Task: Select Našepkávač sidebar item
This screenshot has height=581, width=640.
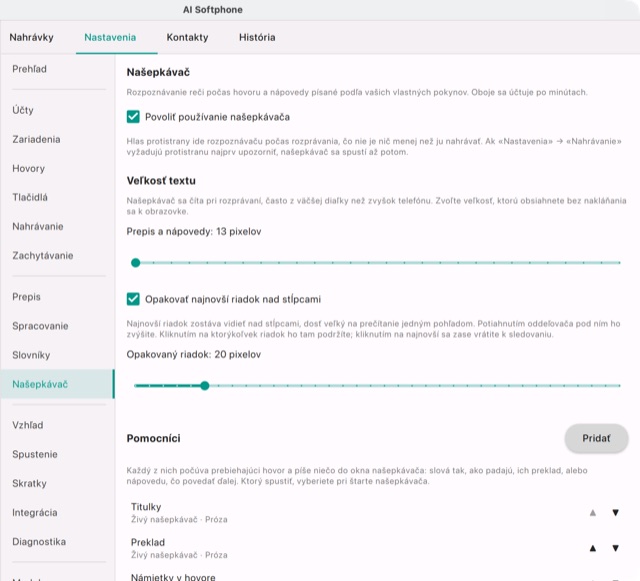Action: [57, 384]
